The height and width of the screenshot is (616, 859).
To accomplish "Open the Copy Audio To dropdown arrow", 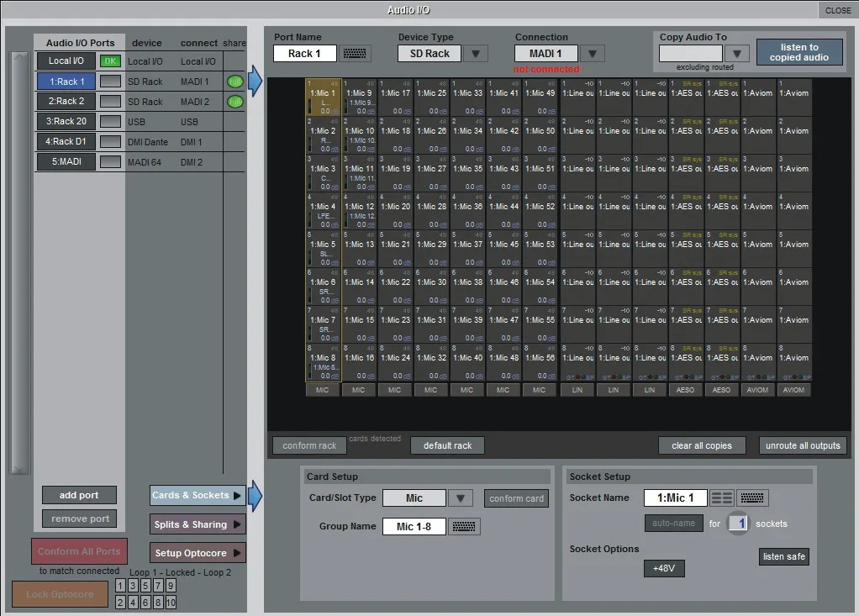I will point(737,53).
